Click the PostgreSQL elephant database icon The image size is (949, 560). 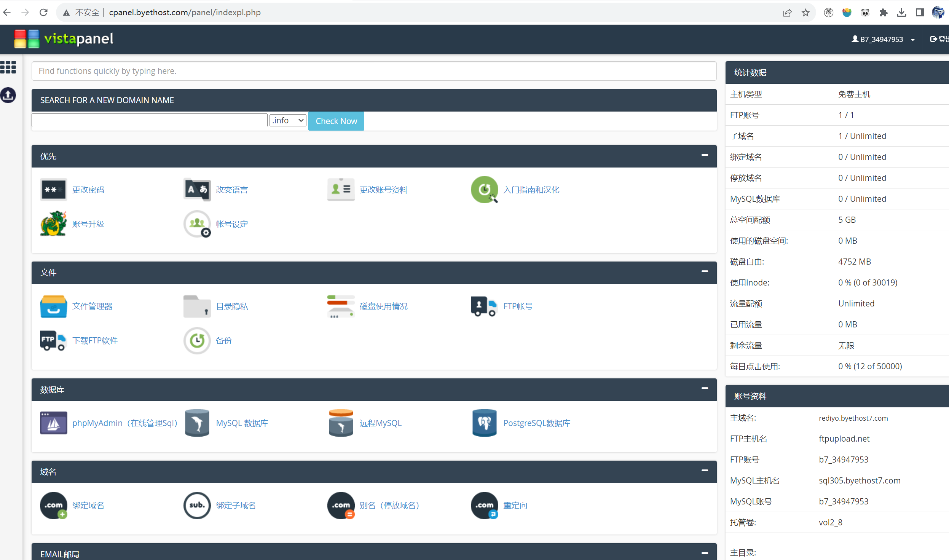point(484,423)
